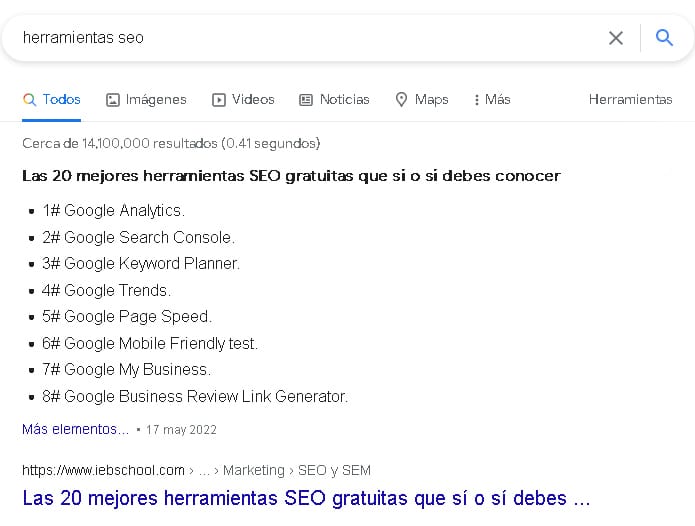Viewport: 695px width, 526px height.
Task: Switch to the Imágenes tab
Action: point(146,99)
